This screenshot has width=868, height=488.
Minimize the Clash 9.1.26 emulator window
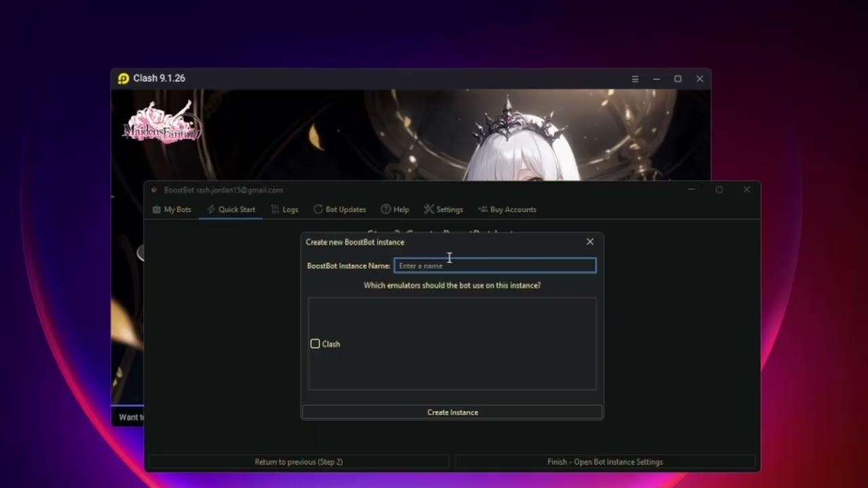coord(656,79)
